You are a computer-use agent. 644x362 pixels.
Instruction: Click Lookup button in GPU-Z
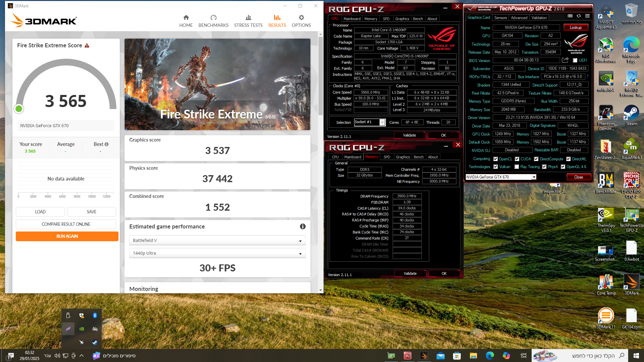576,28
